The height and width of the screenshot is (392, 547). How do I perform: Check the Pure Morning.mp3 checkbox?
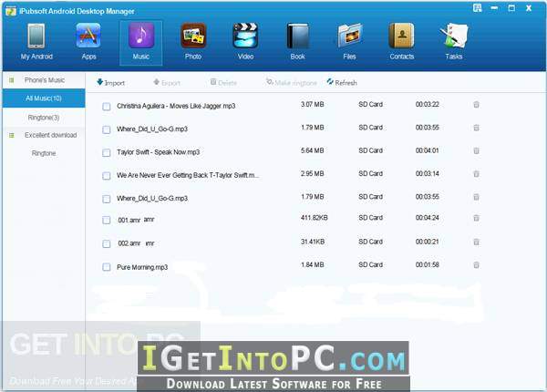(x=107, y=267)
